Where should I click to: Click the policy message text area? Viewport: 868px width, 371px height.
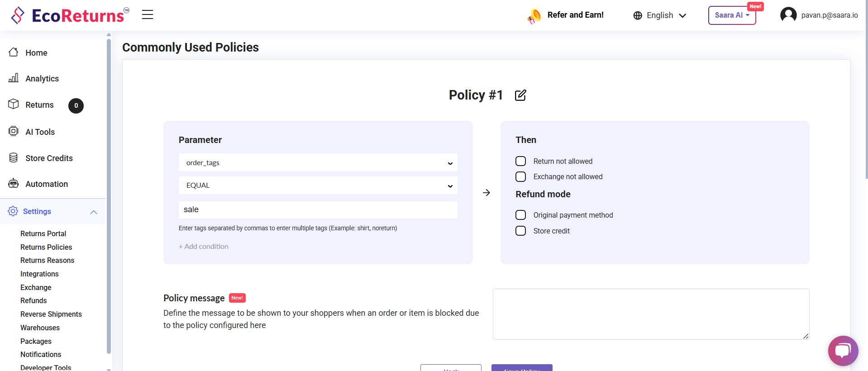pos(650,314)
